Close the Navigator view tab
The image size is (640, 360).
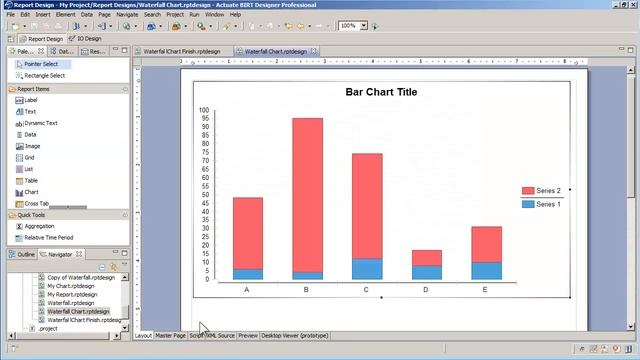tap(79, 254)
